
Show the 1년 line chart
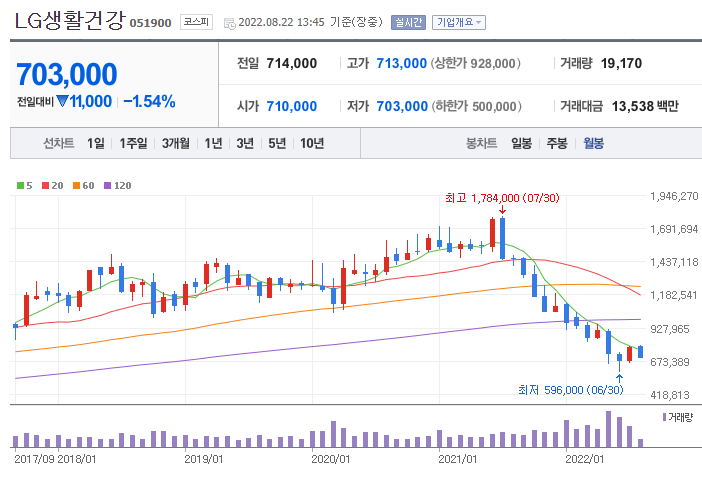click(213, 143)
